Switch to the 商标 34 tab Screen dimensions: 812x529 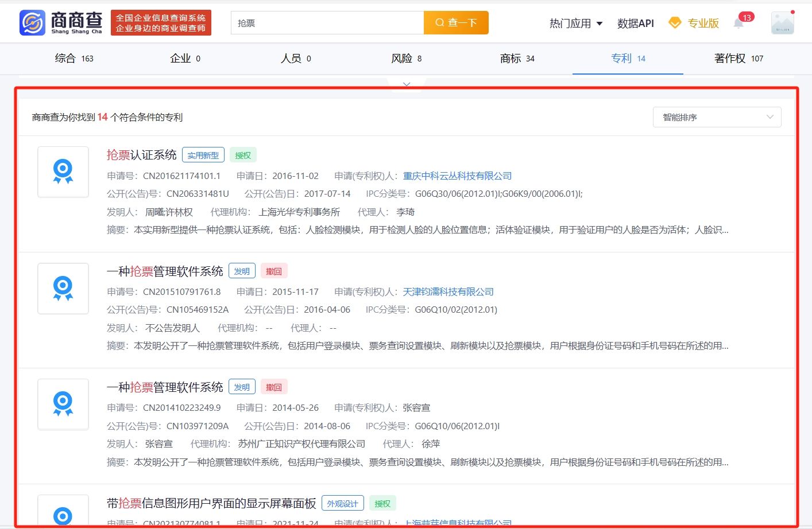517,58
